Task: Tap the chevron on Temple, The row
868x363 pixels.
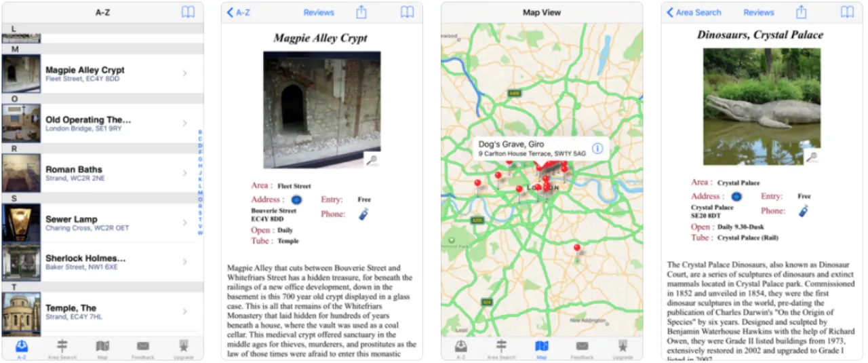Action: point(184,311)
